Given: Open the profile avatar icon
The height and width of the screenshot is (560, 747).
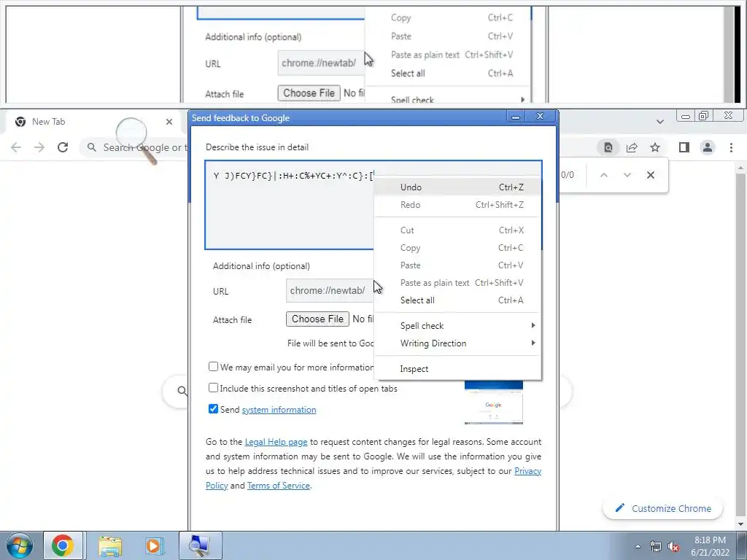Looking at the screenshot, I should [x=708, y=147].
